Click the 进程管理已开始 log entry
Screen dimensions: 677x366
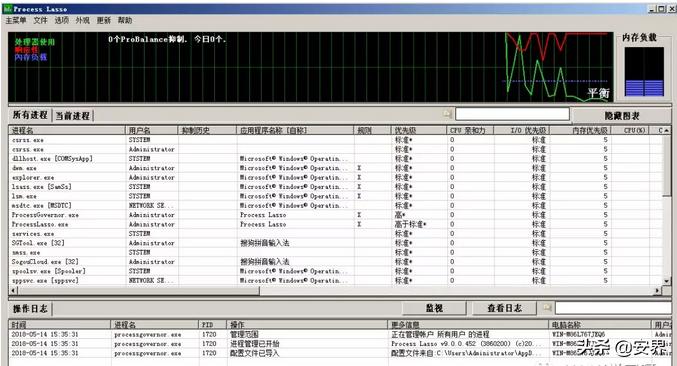[340, 344]
